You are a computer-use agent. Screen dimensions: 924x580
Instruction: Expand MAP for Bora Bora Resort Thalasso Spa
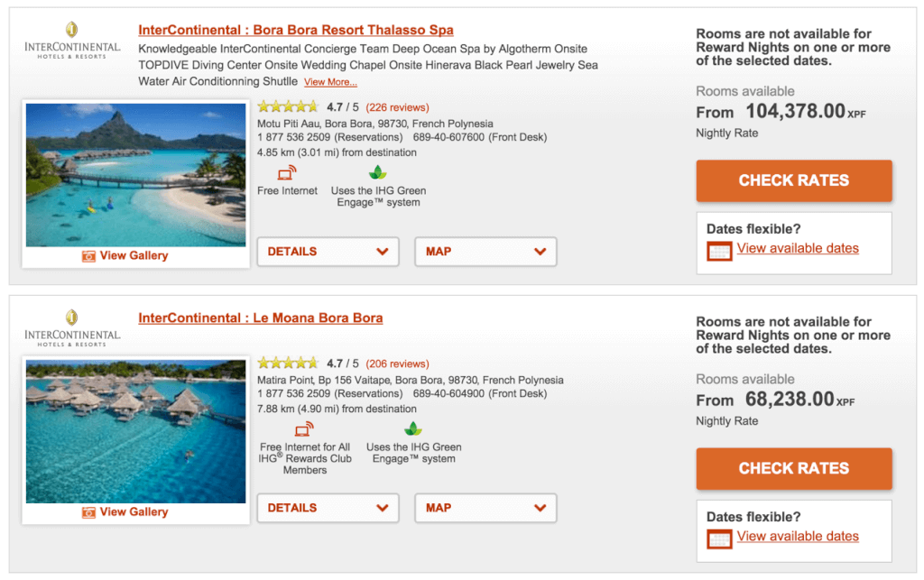pyautogui.click(x=485, y=252)
